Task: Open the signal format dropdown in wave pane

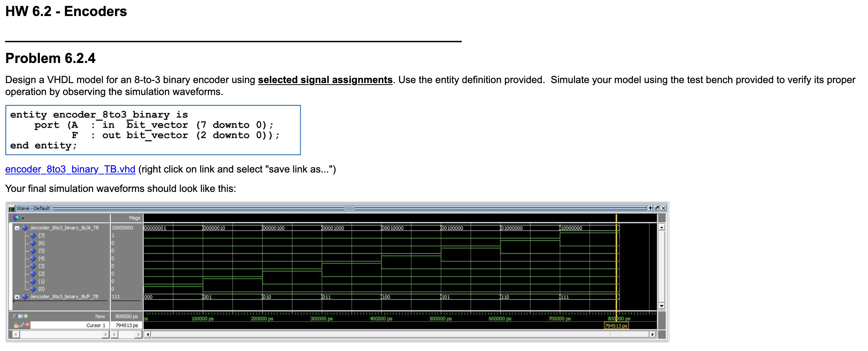Action: pyautogui.click(x=19, y=218)
